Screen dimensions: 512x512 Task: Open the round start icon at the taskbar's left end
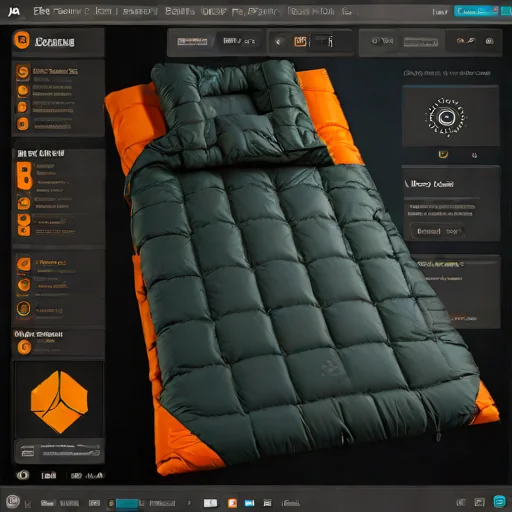point(13,501)
